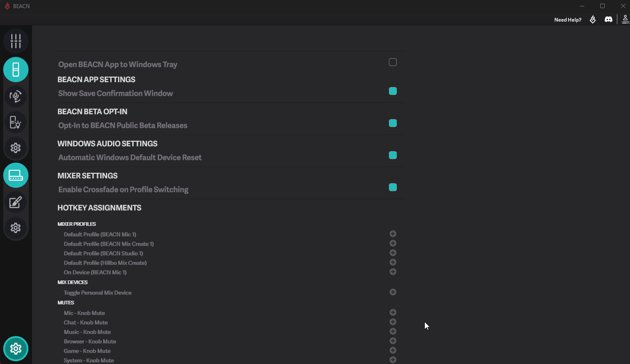
Task: Click the 'Game - Knob Mute' label
Action: tap(87, 351)
